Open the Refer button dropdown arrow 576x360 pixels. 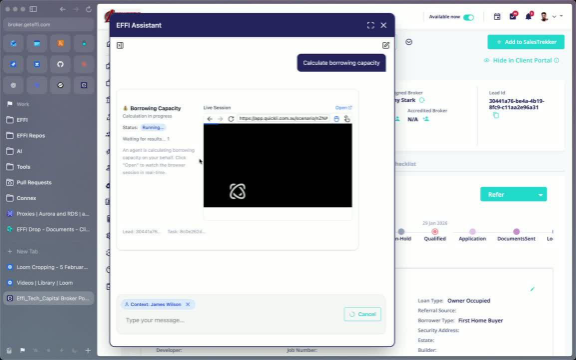[541, 194]
